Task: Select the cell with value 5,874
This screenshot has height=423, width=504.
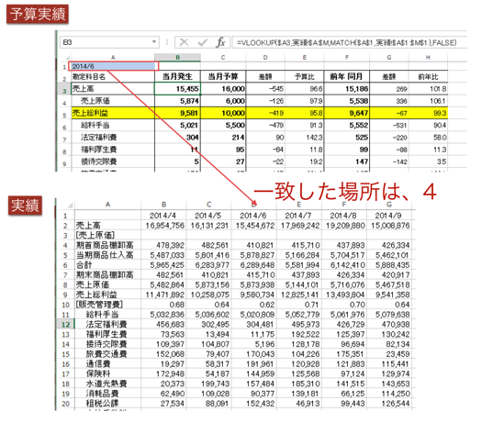Action: coord(177,101)
